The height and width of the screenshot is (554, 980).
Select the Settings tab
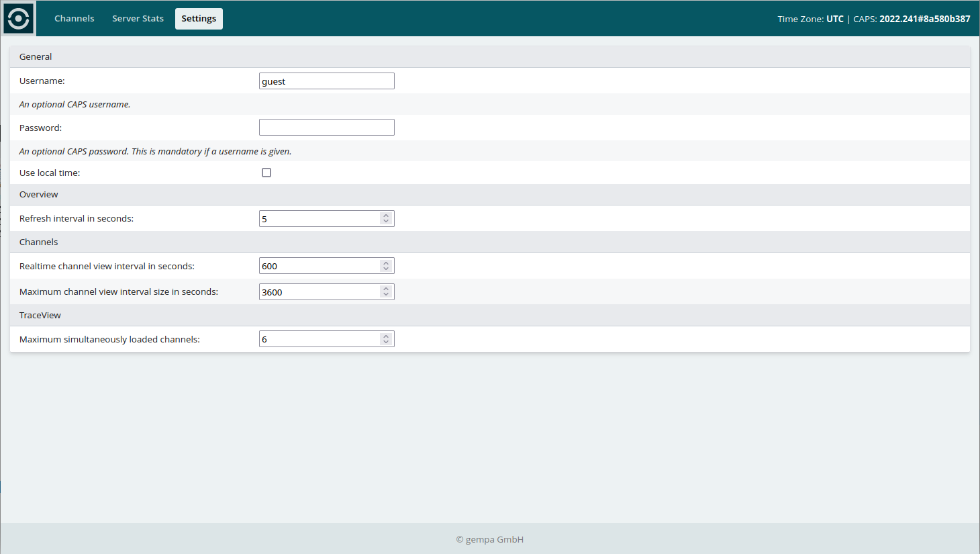tap(199, 19)
